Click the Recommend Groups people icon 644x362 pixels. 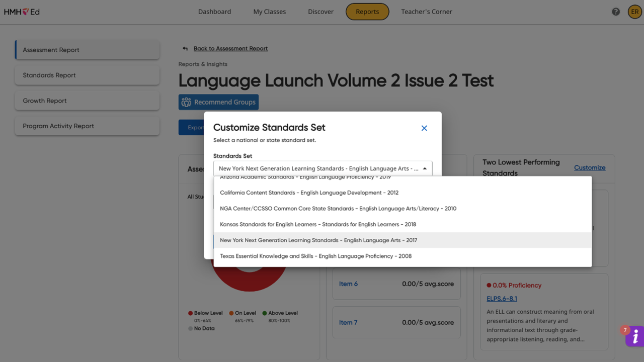coord(186,102)
